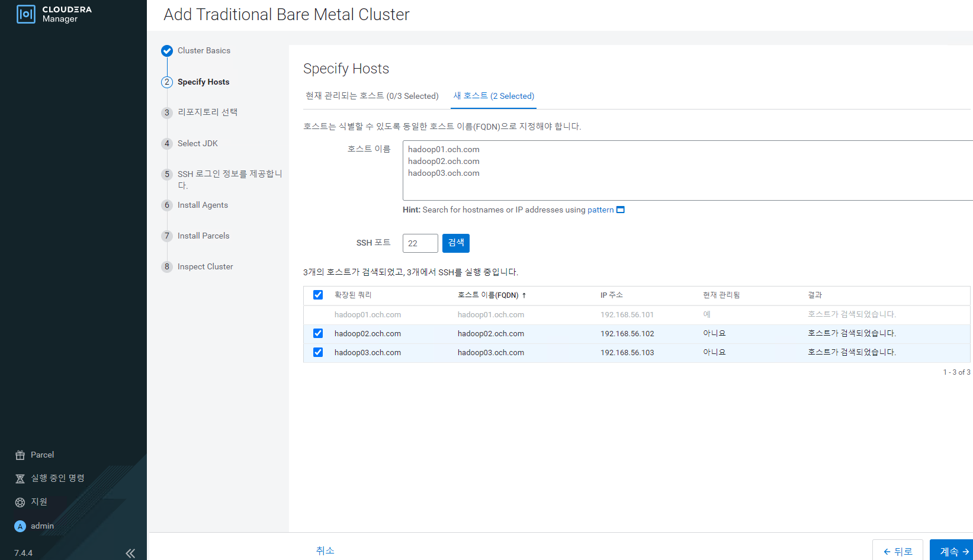Click the 계속 continue button
This screenshot has width=973, height=560.
coord(951,550)
